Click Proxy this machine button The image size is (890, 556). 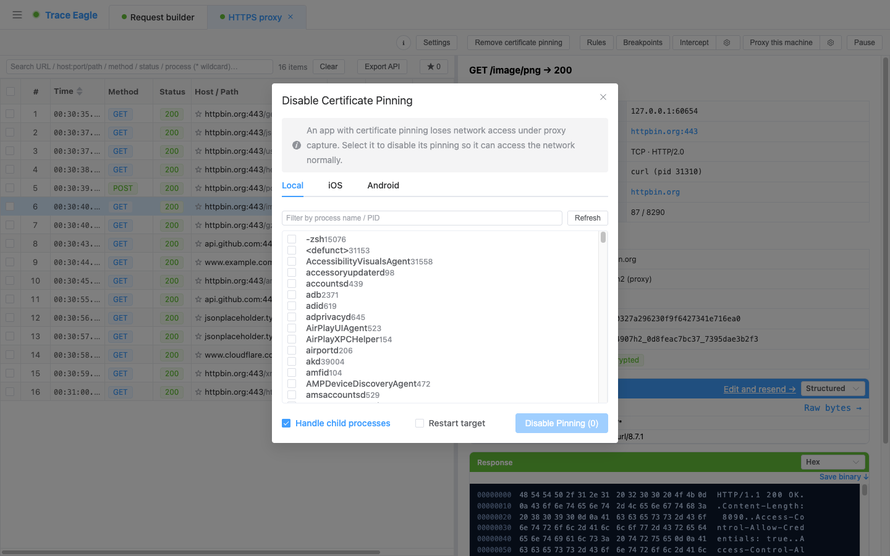tap(781, 43)
